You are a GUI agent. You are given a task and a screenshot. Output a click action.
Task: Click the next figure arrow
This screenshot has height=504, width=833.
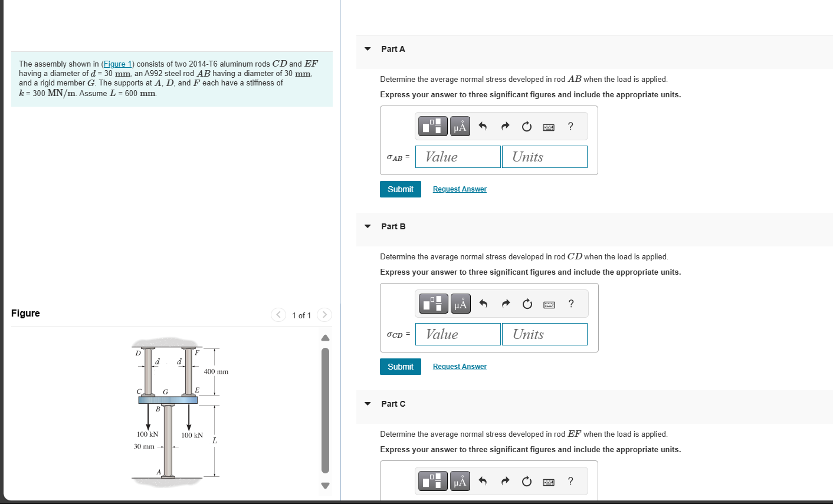324,315
